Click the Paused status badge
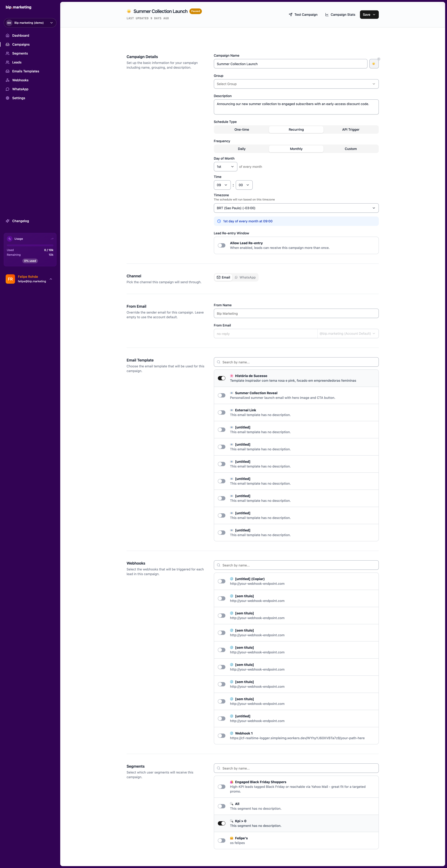The image size is (447, 868). pos(196,11)
